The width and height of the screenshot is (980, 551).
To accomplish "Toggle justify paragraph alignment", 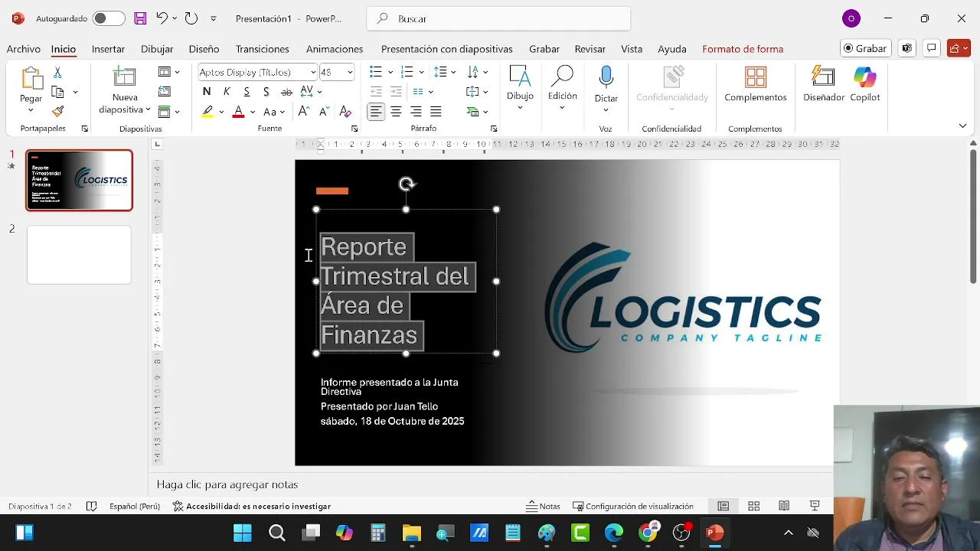I will point(436,112).
